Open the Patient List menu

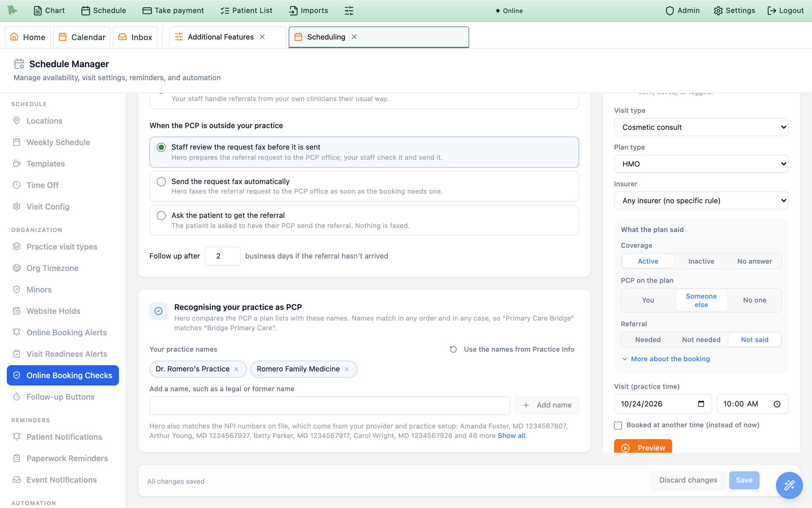point(246,10)
